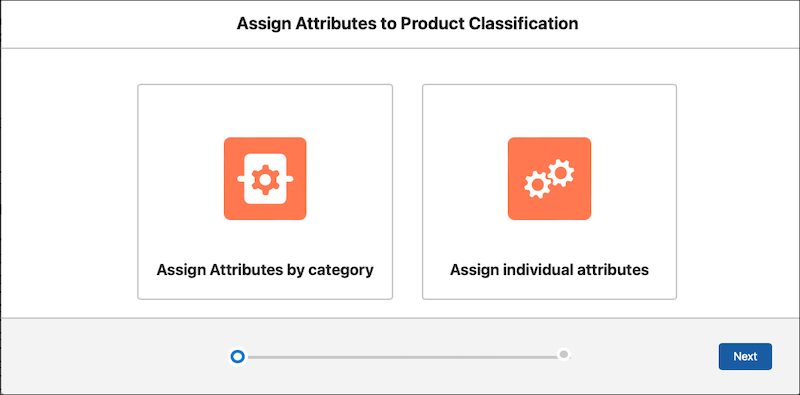Click the gray footer area left of progress
800x395 pixels.
(112, 356)
